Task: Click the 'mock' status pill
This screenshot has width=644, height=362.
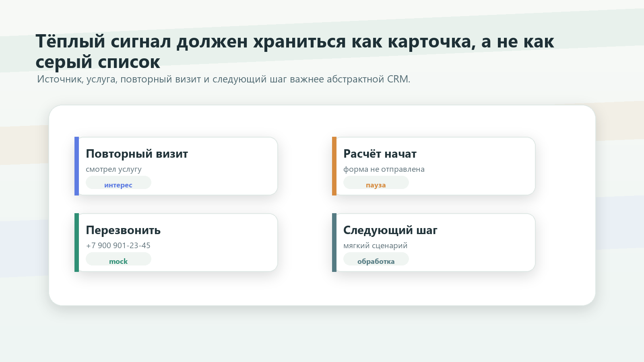Action: tap(118, 259)
